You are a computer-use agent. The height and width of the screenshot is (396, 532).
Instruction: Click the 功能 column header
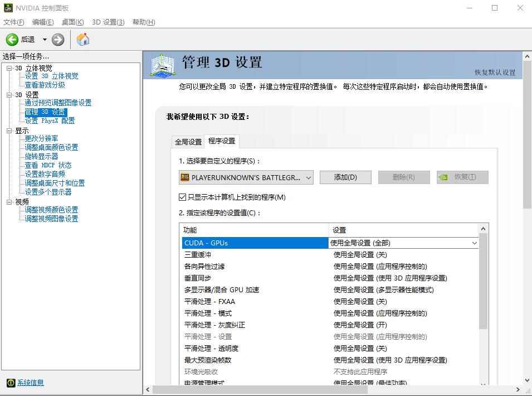click(x=254, y=230)
